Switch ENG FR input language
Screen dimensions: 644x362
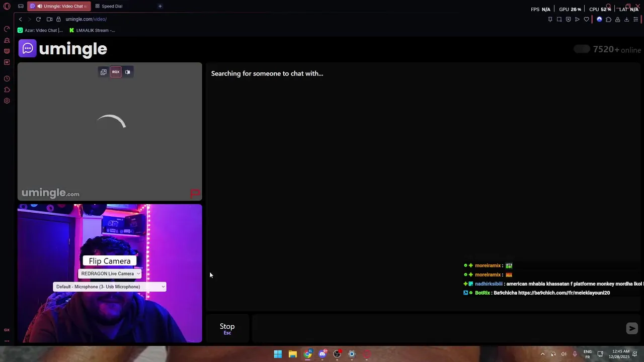587,354
